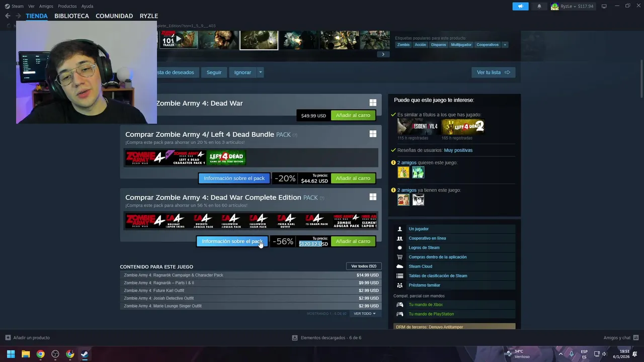Open Steam from the Windows taskbar

click(85, 354)
